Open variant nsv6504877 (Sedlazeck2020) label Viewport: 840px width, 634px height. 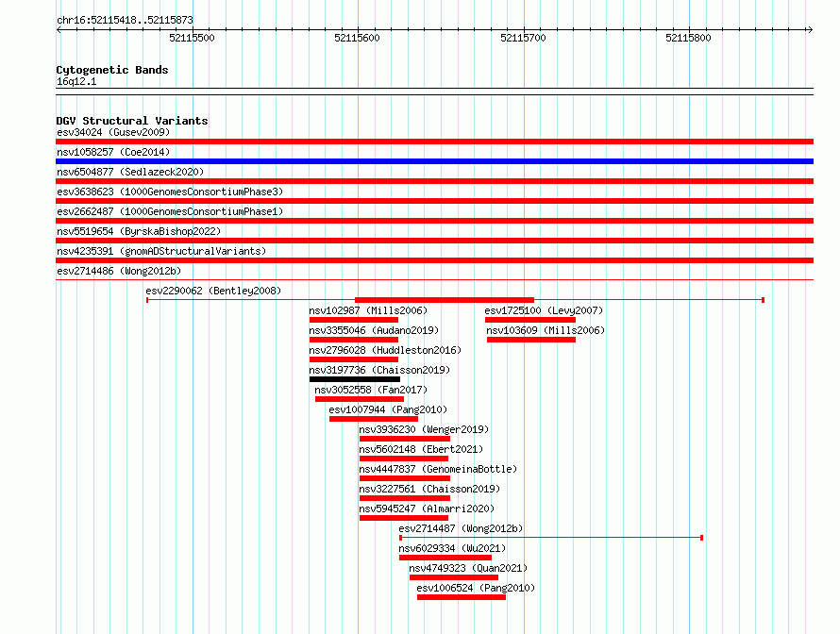tap(130, 172)
